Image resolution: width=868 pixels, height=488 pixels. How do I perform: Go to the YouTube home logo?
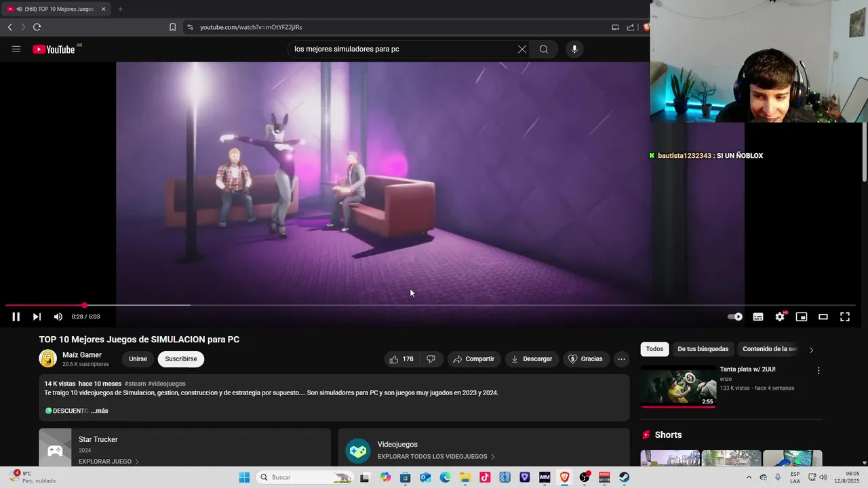click(54, 49)
